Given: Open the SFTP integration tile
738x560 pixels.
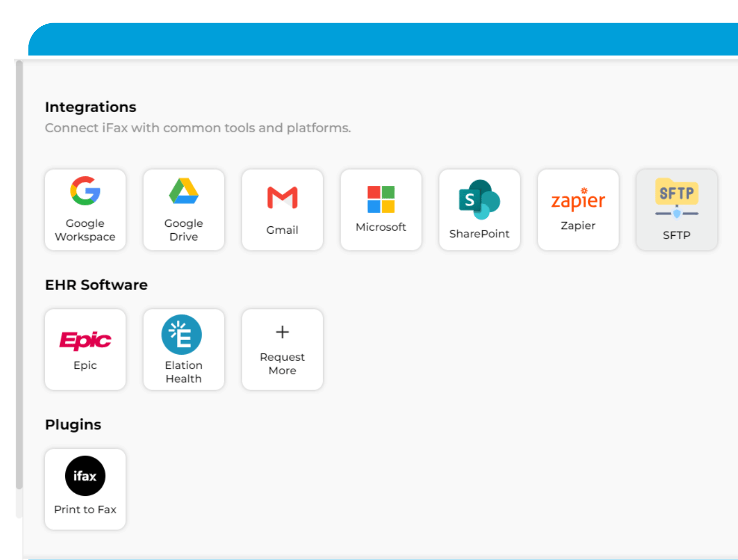Looking at the screenshot, I should click(x=676, y=209).
